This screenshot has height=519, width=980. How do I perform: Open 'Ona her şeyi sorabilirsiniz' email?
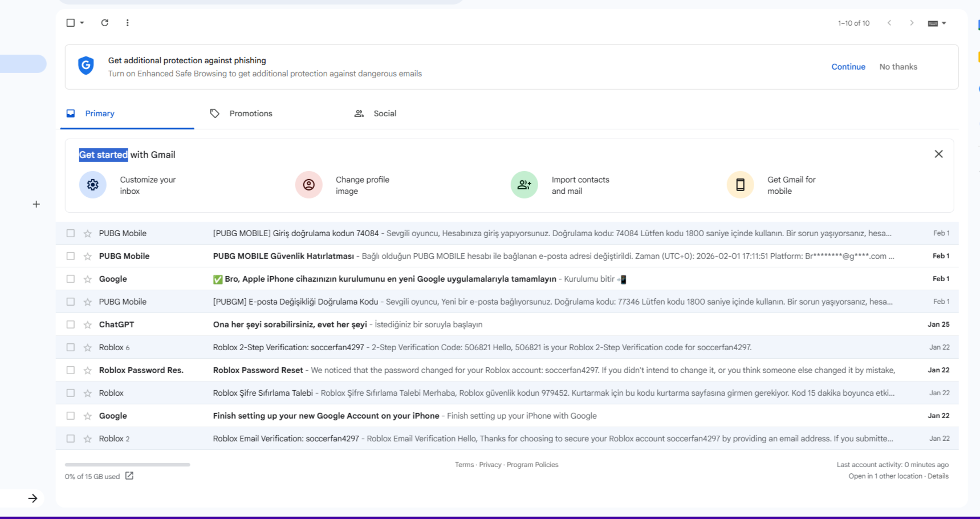coord(290,325)
